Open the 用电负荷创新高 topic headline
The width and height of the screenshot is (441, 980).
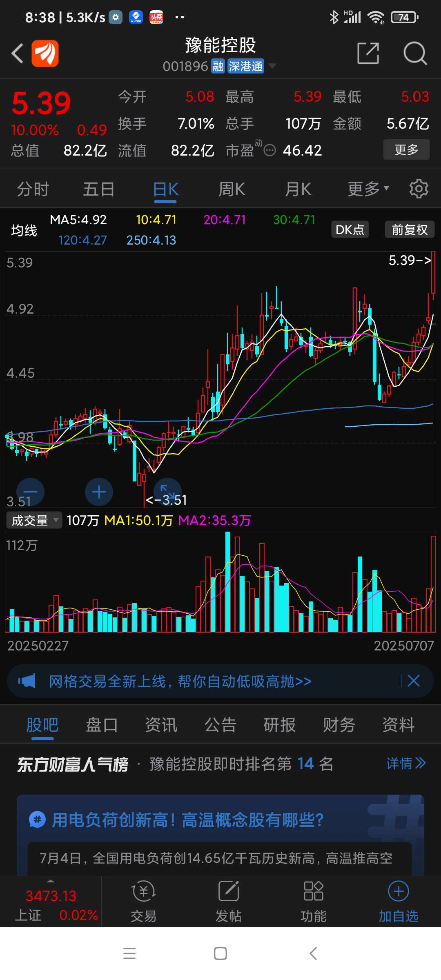coord(187,820)
